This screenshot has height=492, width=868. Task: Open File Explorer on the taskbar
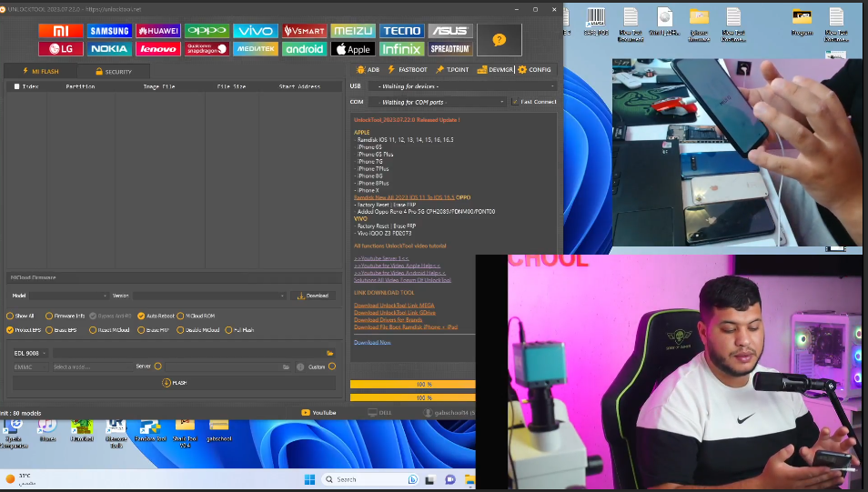(x=469, y=479)
